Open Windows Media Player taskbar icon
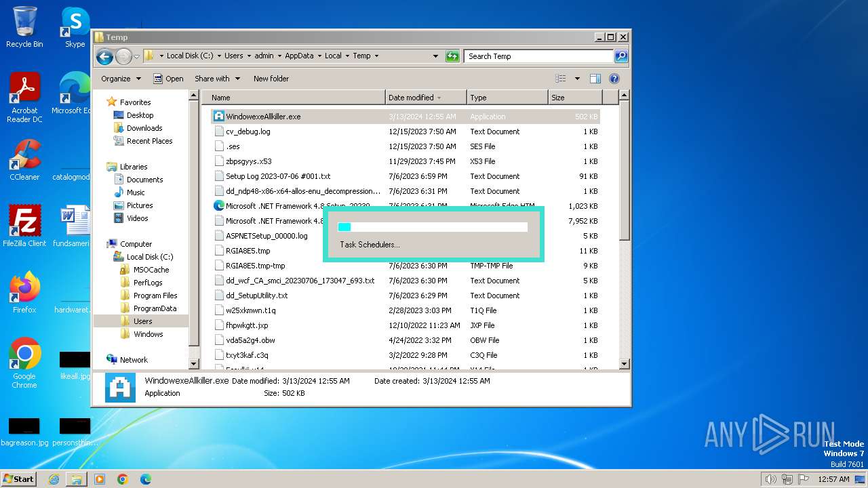Screen dimensions: 868x488 [100, 479]
